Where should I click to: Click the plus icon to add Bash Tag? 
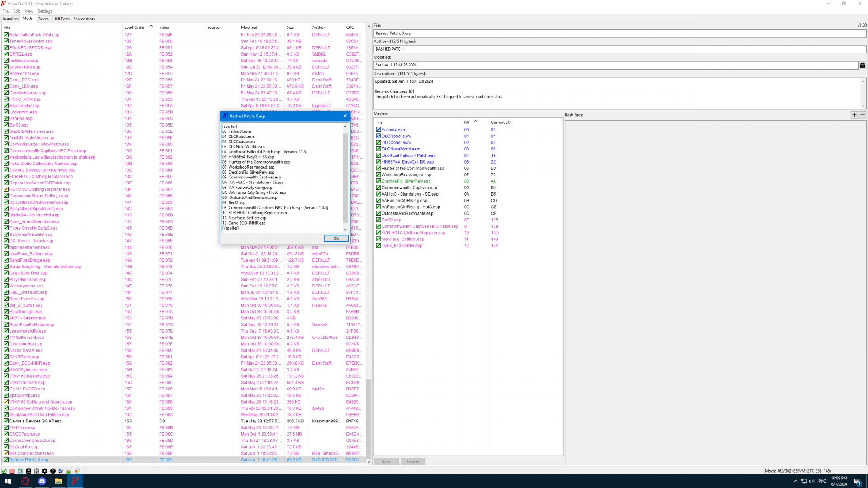(x=854, y=115)
